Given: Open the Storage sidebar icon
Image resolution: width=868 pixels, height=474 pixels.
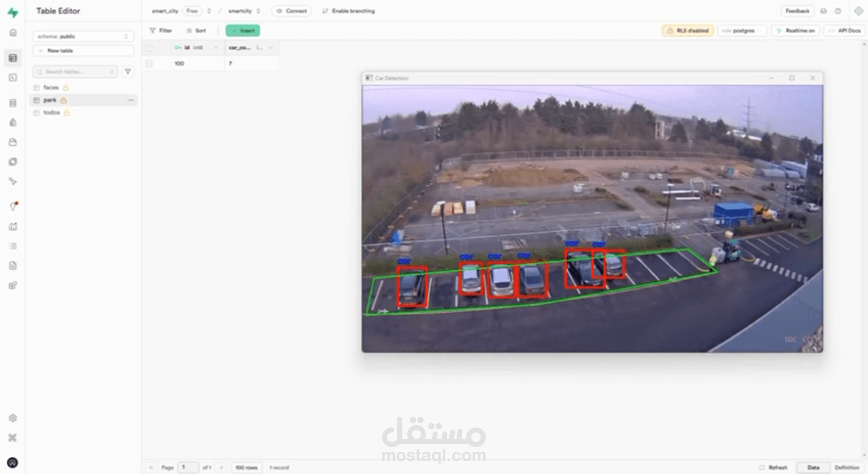Looking at the screenshot, I should 13,142.
